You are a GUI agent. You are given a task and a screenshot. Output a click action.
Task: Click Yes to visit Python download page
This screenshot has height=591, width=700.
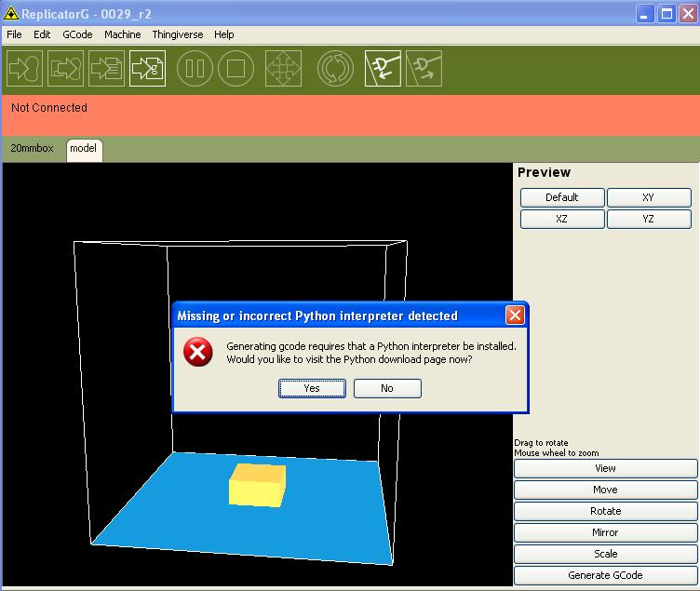tap(312, 388)
